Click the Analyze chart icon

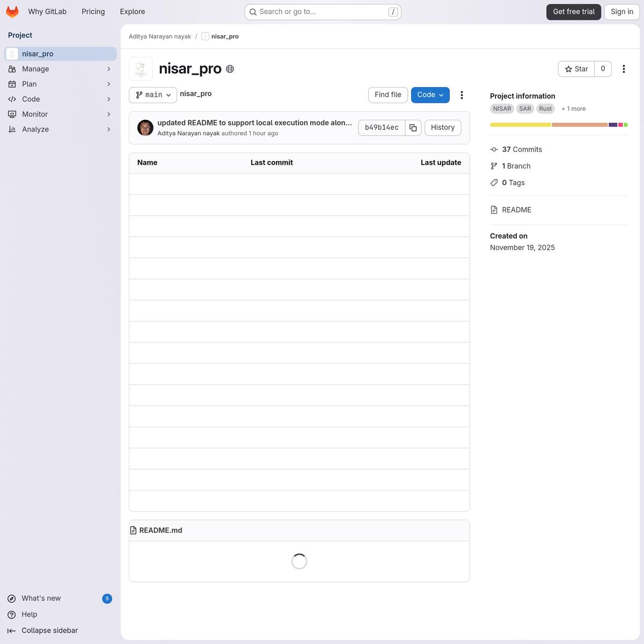click(x=12, y=129)
